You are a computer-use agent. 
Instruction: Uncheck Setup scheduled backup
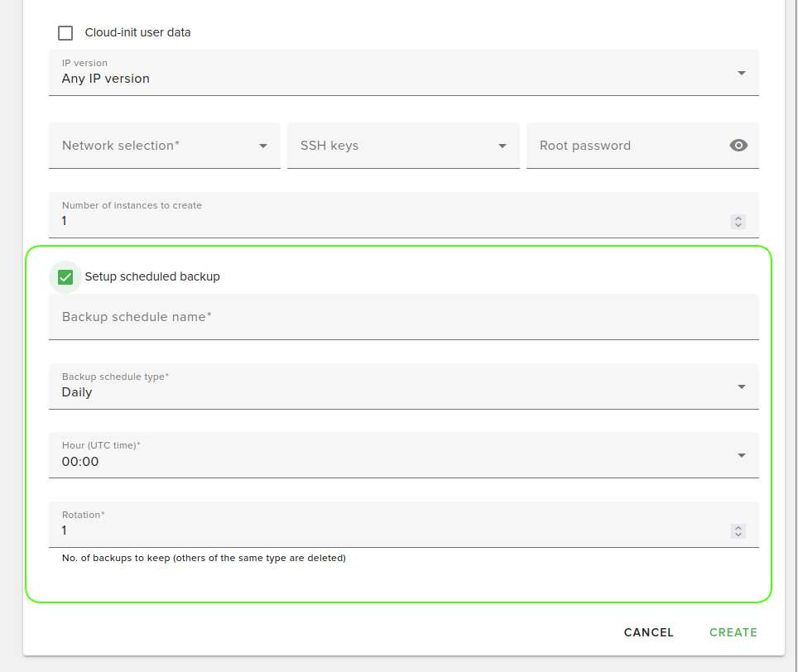coord(65,277)
